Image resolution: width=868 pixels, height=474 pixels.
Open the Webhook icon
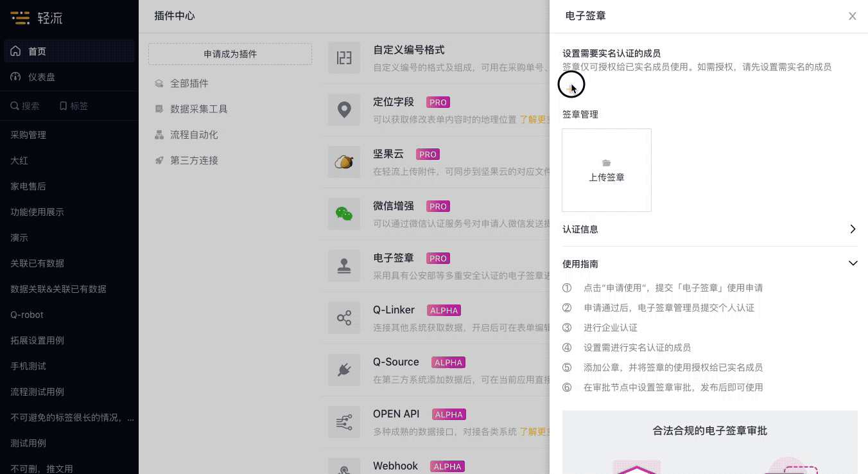click(344, 466)
